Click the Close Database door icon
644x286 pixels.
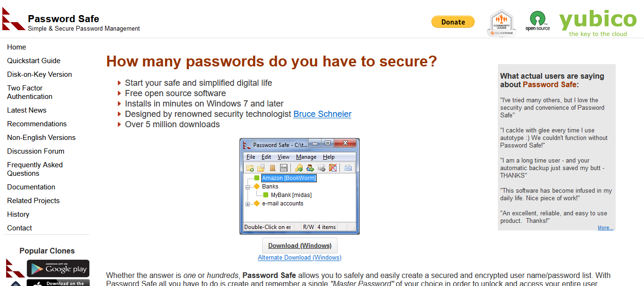coord(272,168)
